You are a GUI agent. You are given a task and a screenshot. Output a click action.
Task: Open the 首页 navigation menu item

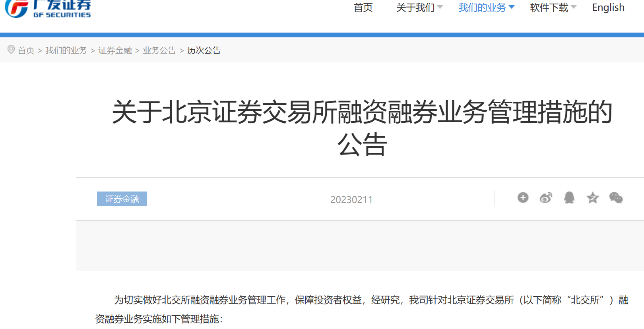(x=363, y=8)
